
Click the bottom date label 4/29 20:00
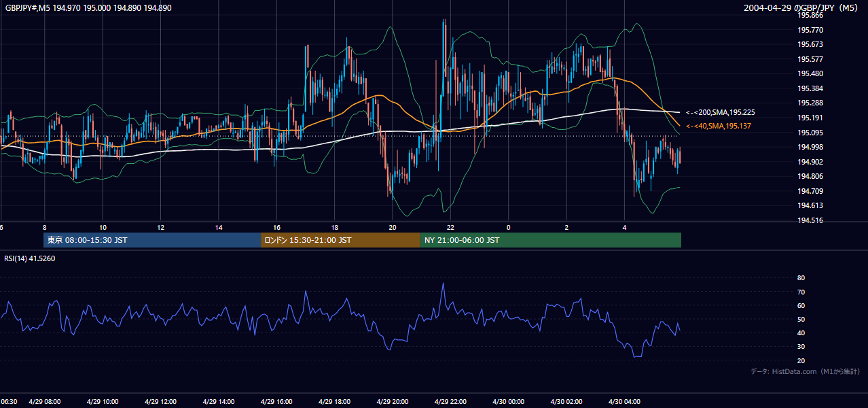pos(393,402)
